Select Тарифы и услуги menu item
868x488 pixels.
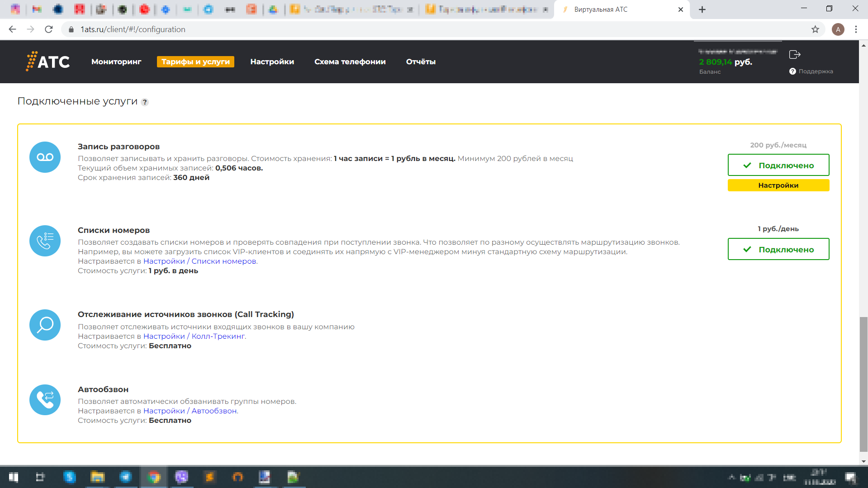(x=195, y=62)
